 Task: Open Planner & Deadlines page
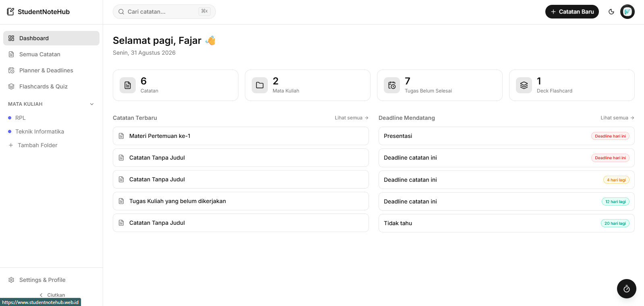click(51, 70)
